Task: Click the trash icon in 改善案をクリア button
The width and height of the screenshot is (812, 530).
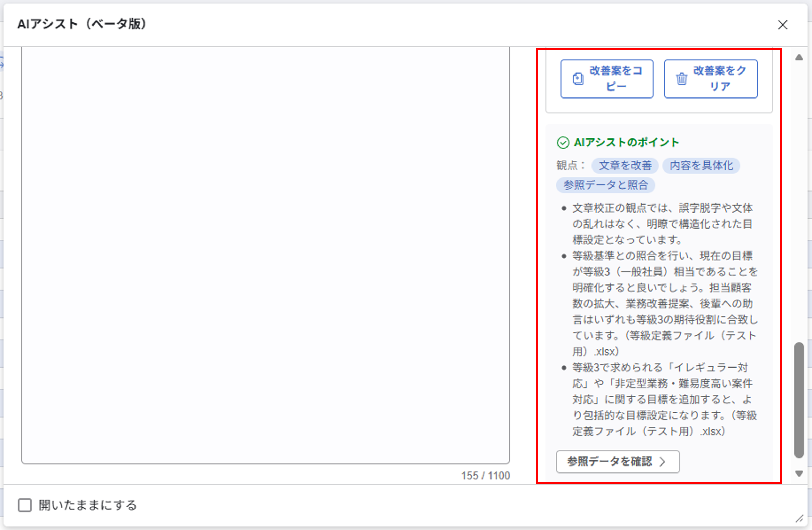Action: click(x=681, y=79)
